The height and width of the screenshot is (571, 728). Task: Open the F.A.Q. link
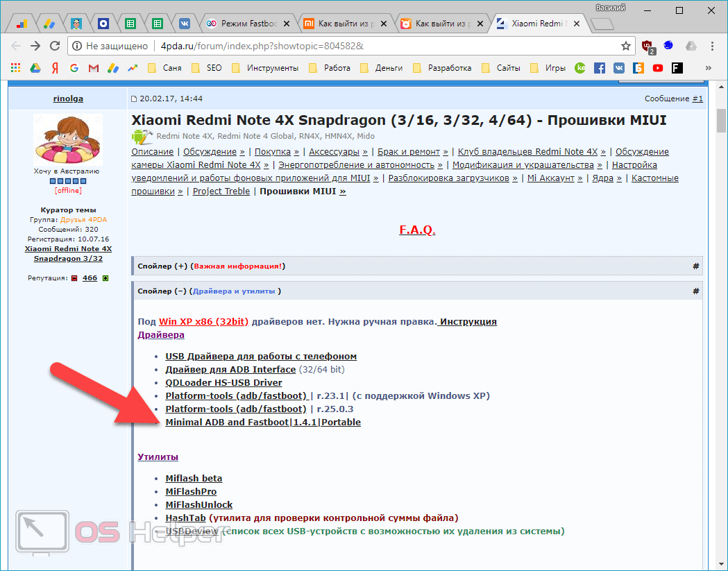(x=417, y=230)
